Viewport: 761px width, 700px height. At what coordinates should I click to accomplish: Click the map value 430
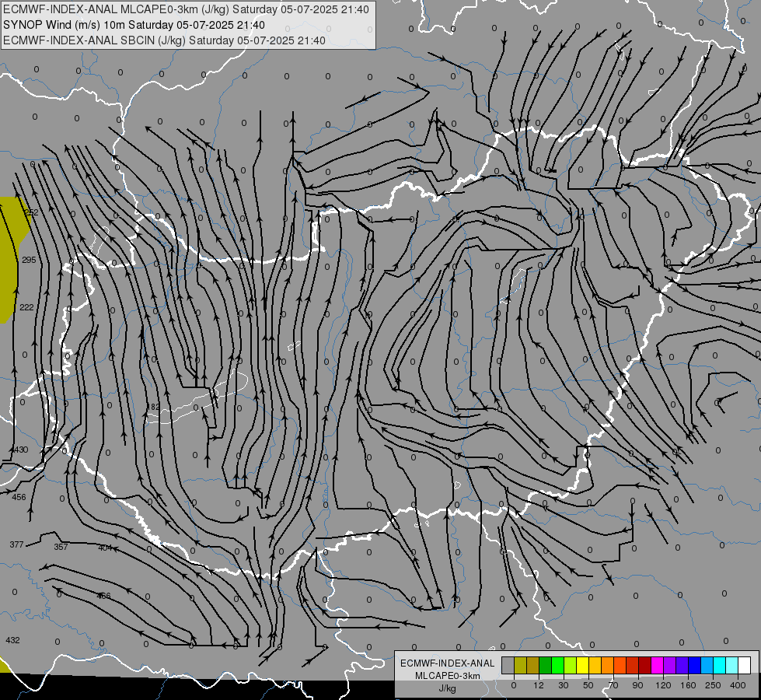(x=21, y=450)
